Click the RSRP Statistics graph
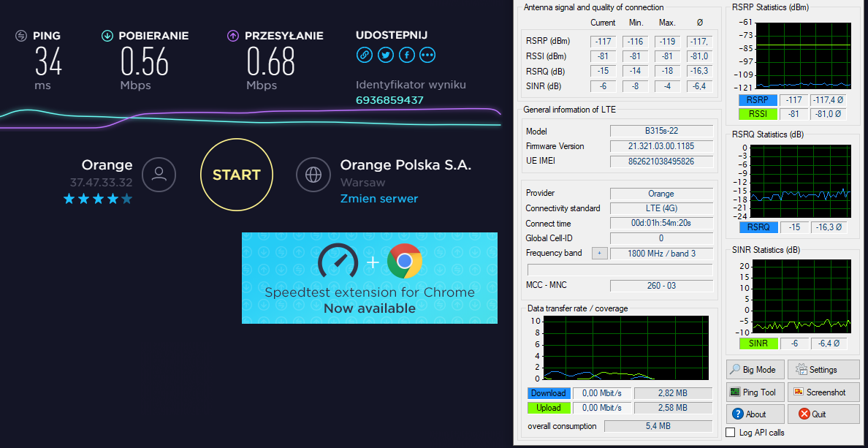Screen dimensions: 868x448 click(803, 56)
